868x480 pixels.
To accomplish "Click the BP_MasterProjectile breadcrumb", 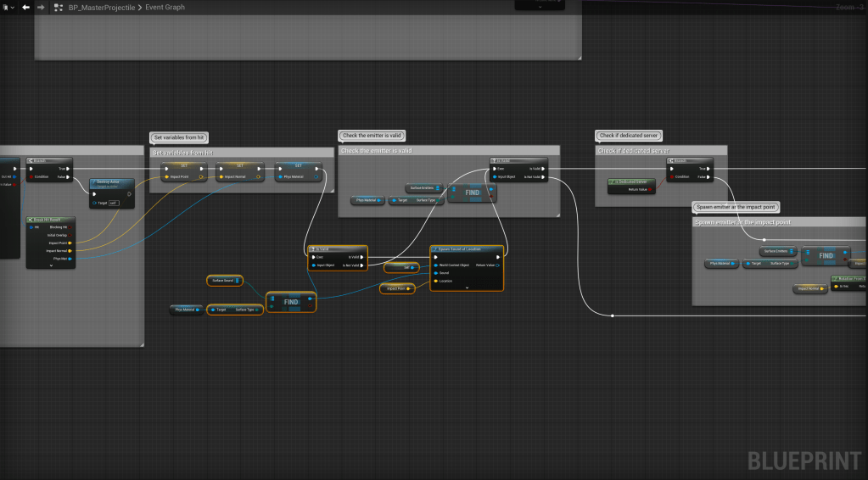I will 101,7.
